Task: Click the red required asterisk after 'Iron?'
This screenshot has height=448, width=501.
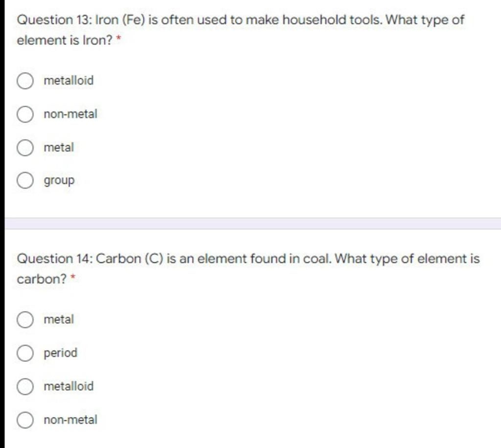Action: (x=118, y=38)
